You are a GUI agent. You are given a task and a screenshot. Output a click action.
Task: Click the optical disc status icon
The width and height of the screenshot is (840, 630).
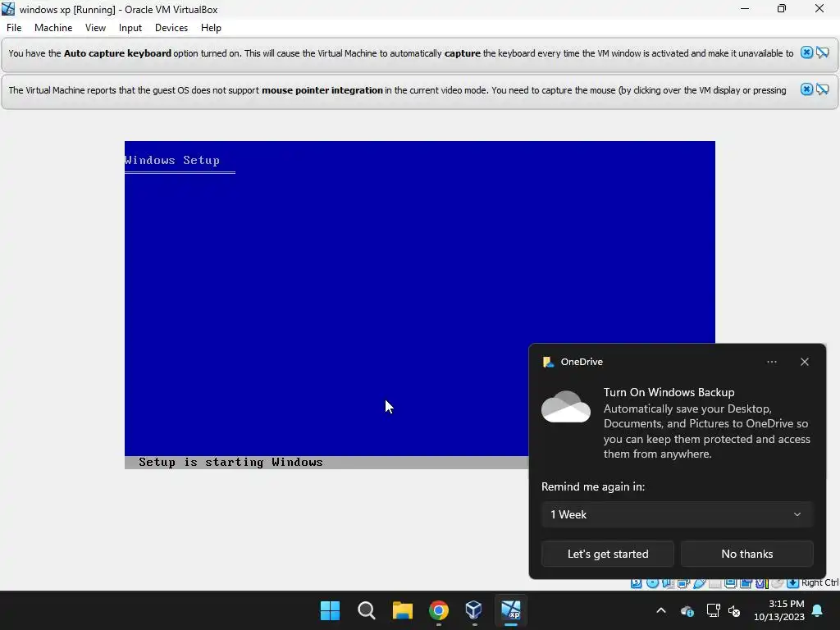(x=652, y=583)
